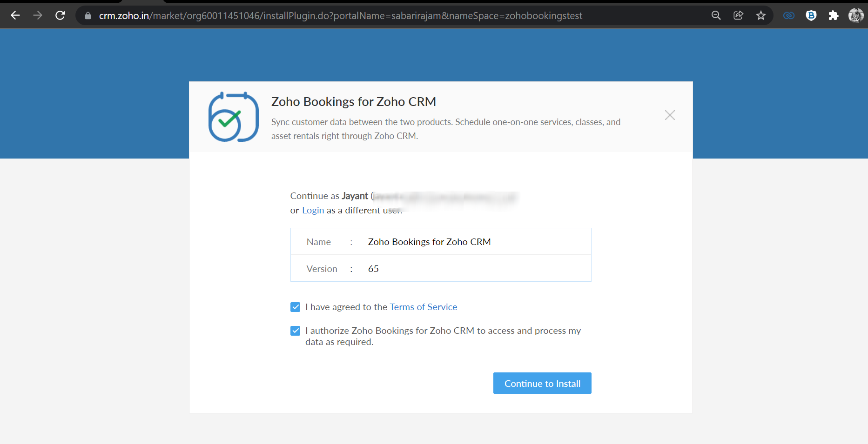Image resolution: width=868 pixels, height=444 pixels.
Task: Share this page using share icon
Action: (x=738, y=16)
